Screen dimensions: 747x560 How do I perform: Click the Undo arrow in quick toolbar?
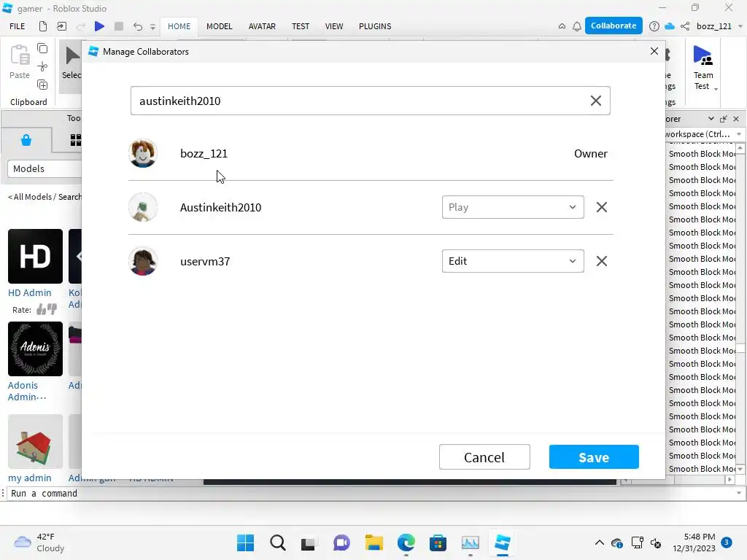138,26
